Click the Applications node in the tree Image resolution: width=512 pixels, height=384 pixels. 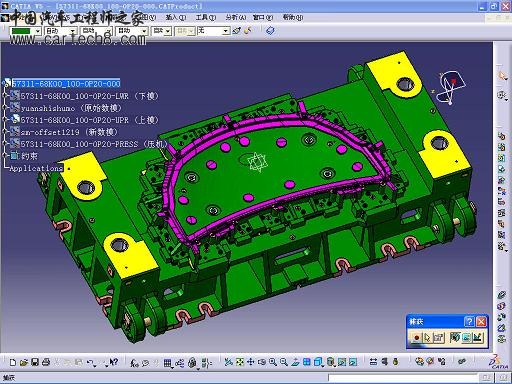pos(36,168)
